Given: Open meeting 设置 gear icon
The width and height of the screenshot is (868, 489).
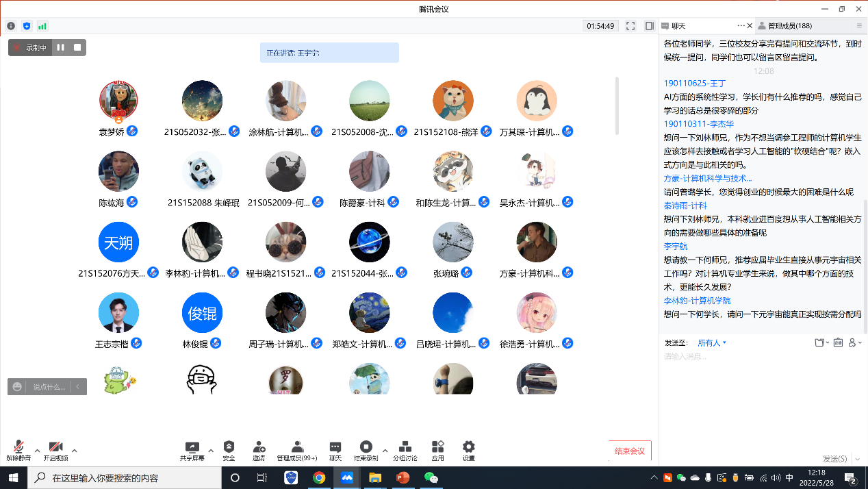Looking at the screenshot, I should [468, 450].
